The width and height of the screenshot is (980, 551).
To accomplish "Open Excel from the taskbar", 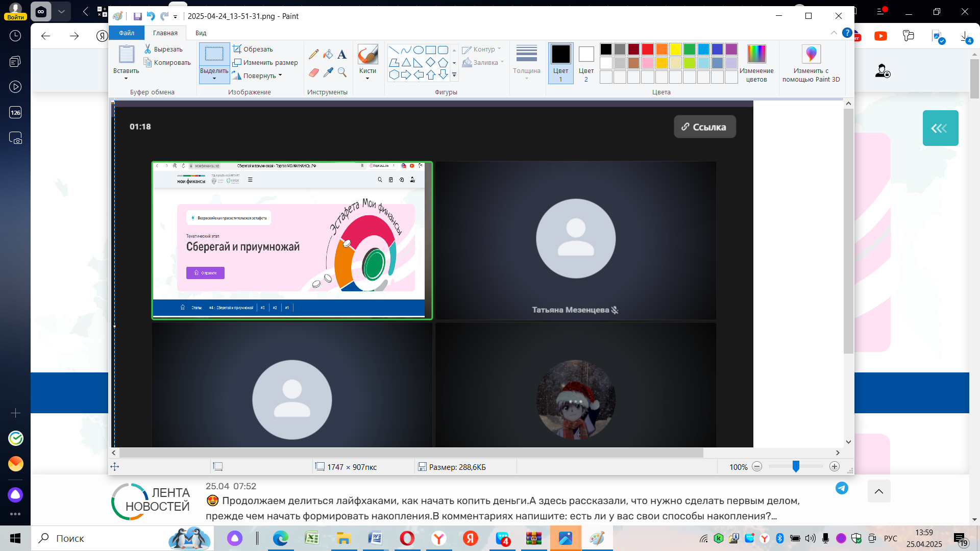I will pos(311,538).
